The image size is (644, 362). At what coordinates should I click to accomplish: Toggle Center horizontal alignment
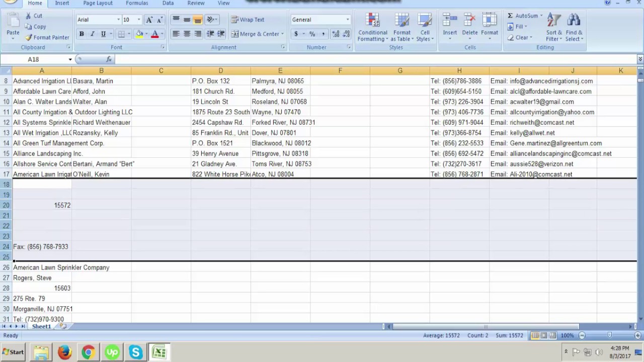pos(187,34)
